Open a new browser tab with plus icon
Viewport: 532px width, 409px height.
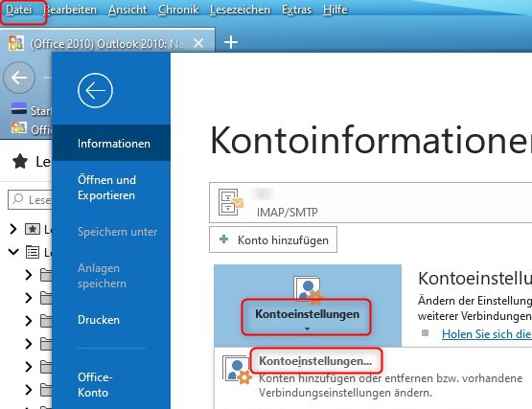[231, 42]
